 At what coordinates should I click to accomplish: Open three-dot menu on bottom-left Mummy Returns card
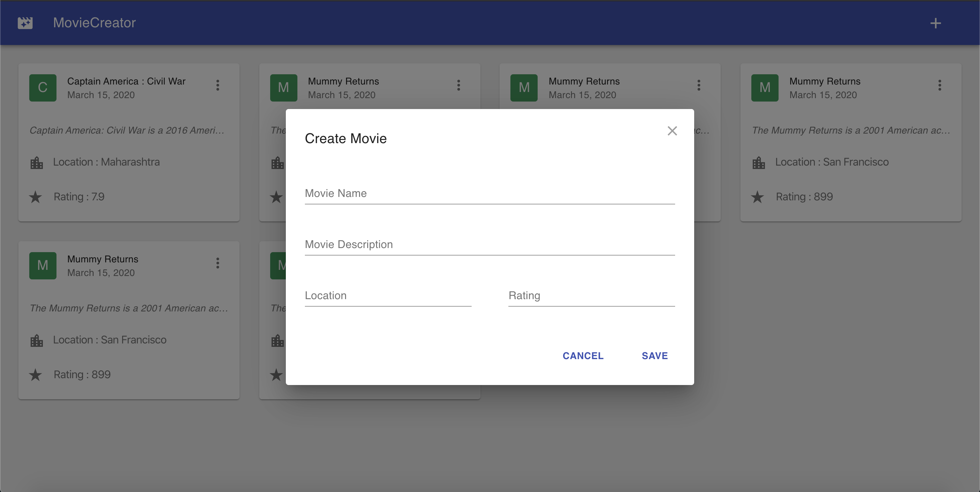(218, 263)
